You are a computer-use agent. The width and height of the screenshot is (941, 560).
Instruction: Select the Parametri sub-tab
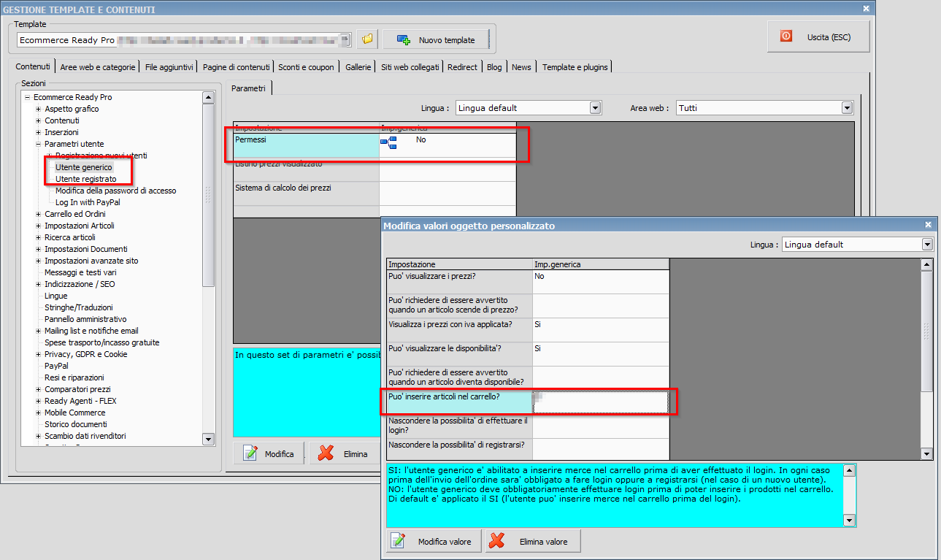click(x=248, y=88)
